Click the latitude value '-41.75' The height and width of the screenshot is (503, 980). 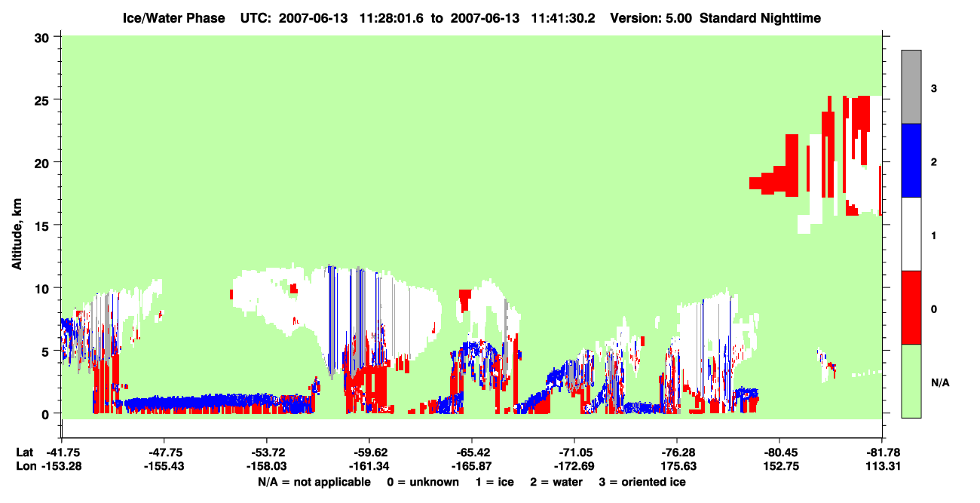(x=61, y=452)
